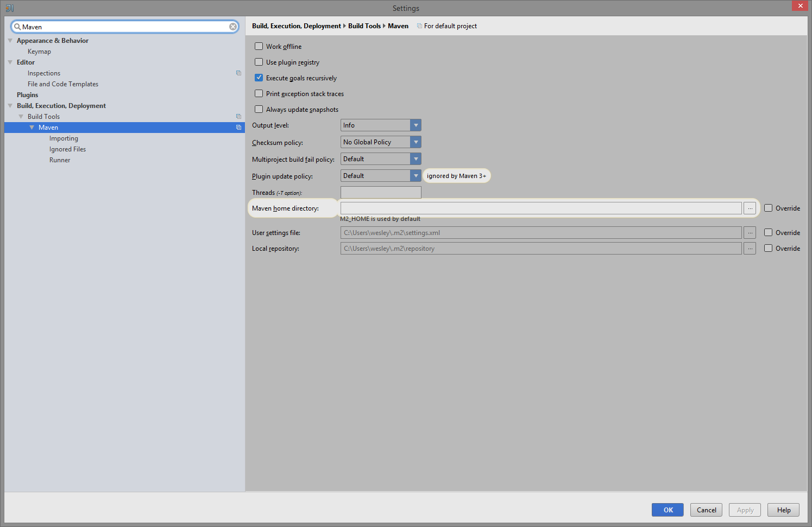812x527 pixels.
Task: Open Plugins settings page
Action: 27,95
